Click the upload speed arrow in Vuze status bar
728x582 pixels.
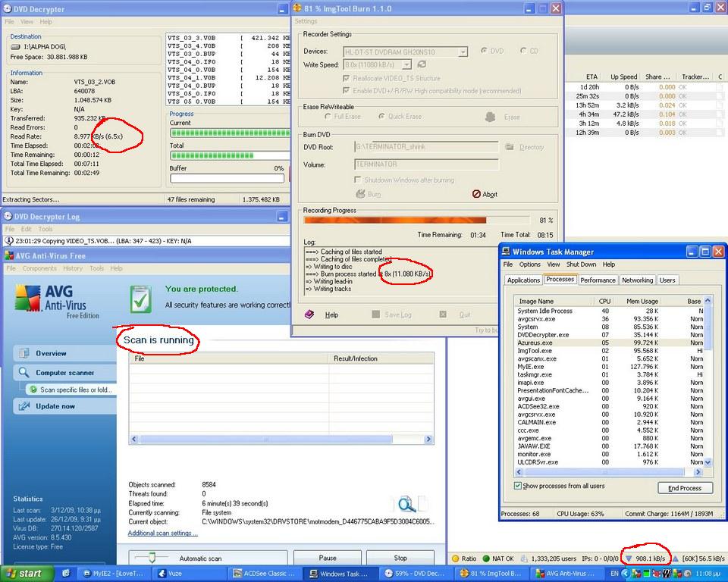[676, 559]
